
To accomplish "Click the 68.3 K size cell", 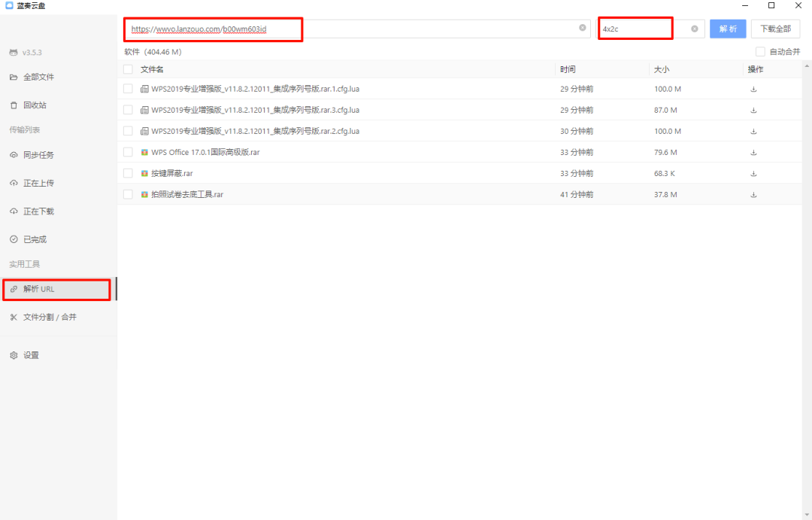I will (x=665, y=174).
